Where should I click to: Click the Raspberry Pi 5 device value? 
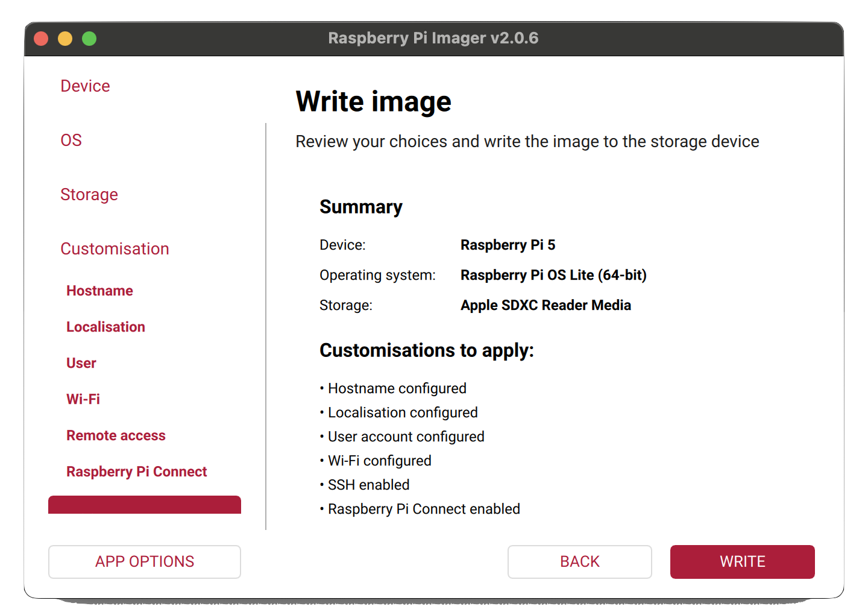coord(508,245)
